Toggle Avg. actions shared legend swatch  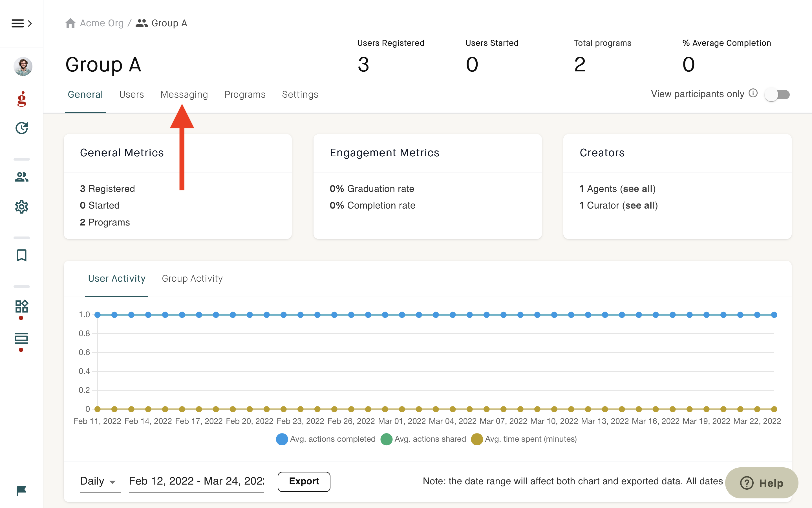tap(387, 439)
